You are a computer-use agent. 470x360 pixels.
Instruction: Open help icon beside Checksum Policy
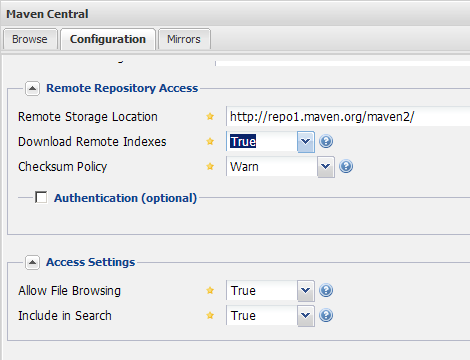point(346,166)
